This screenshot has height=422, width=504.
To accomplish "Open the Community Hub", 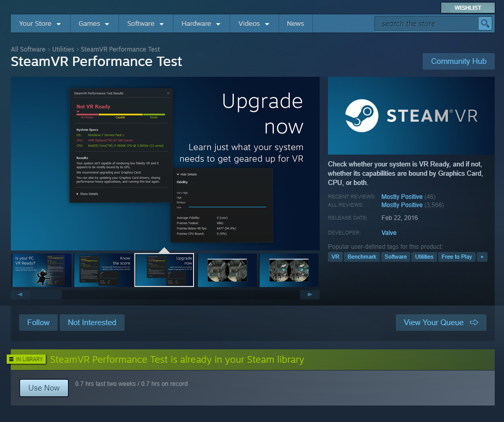I will [458, 61].
